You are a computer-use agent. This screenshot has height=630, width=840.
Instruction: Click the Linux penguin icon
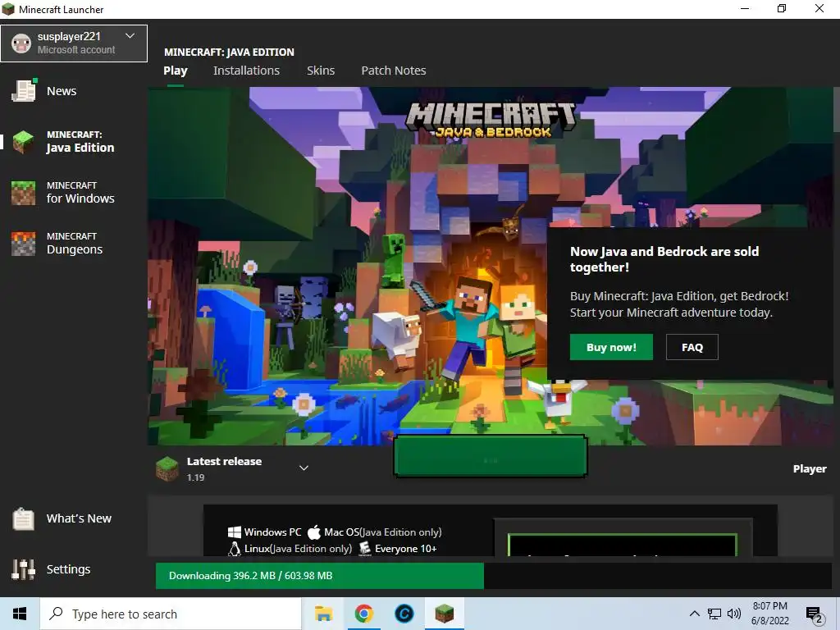coord(234,549)
